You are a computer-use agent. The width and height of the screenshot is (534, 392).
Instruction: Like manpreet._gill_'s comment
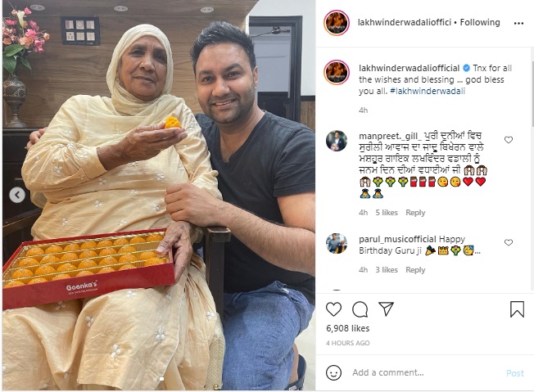pyautogui.click(x=509, y=140)
